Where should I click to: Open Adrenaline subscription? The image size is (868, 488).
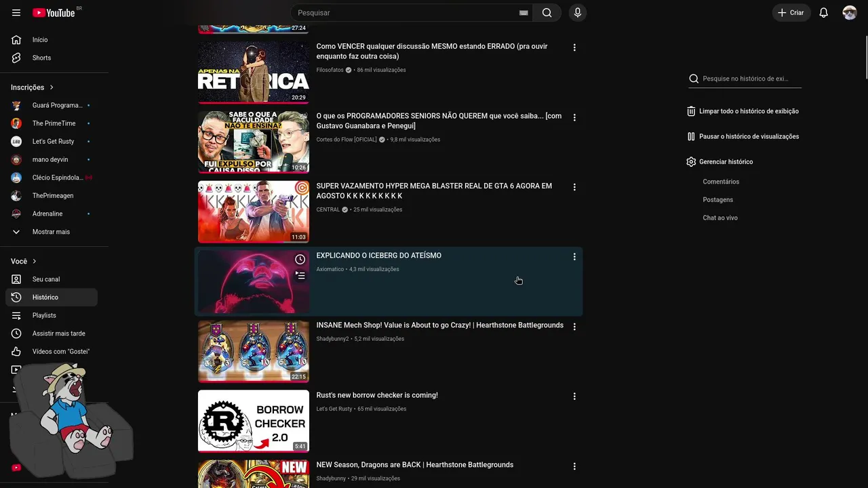click(52, 213)
